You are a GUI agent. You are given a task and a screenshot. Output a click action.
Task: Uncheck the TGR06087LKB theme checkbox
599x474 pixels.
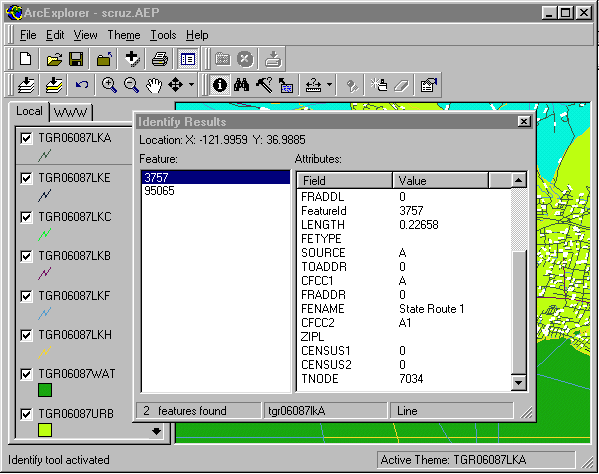26,256
